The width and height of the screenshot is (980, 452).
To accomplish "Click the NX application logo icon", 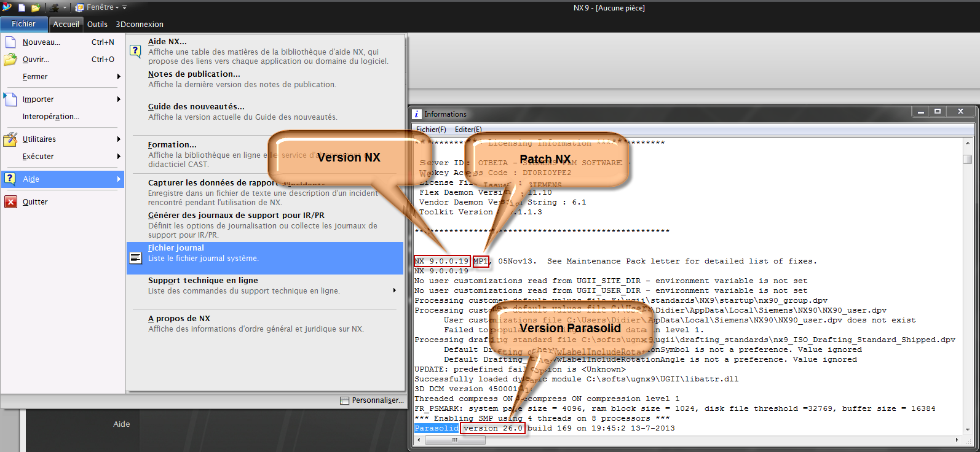I will [x=7, y=7].
